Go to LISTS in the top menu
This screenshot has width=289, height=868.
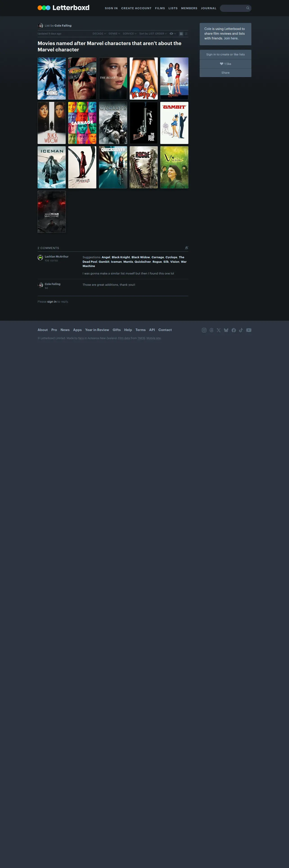(x=173, y=8)
